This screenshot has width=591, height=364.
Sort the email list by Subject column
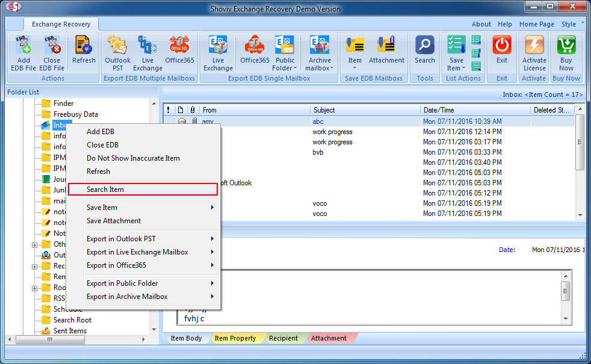click(x=365, y=110)
